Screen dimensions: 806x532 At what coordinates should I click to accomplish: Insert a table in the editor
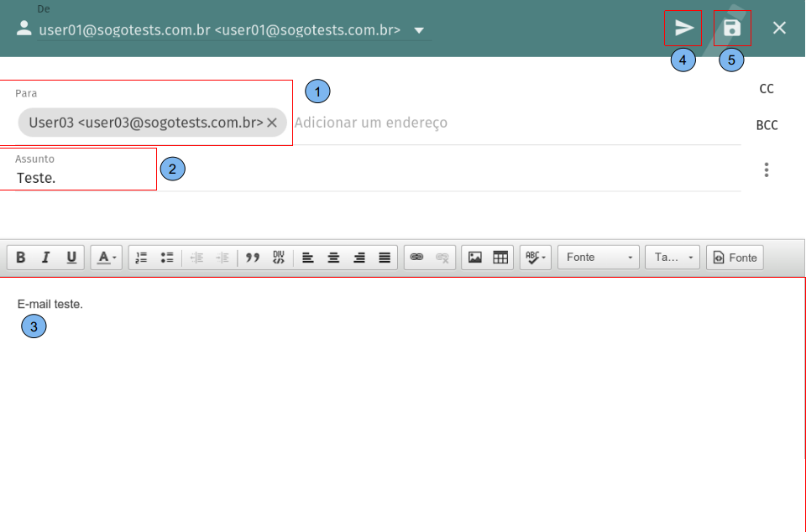[x=500, y=258]
